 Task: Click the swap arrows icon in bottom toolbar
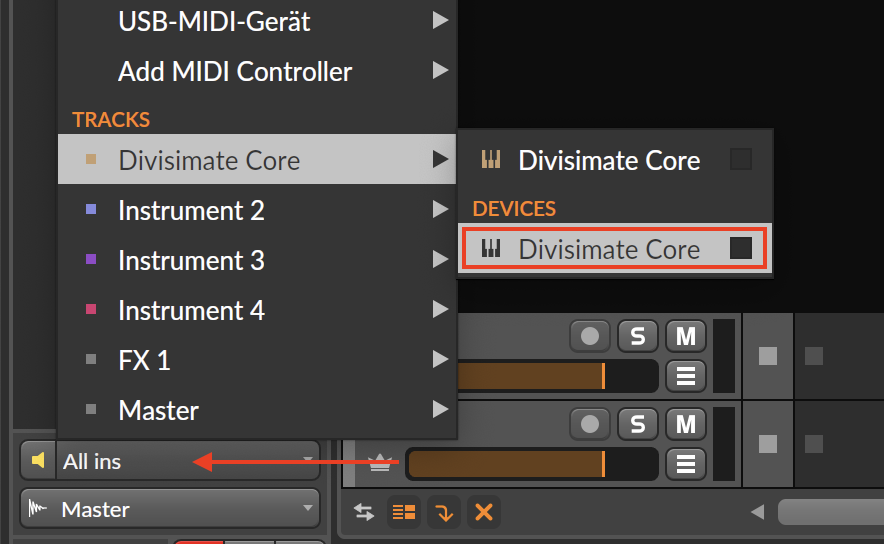[x=364, y=513]
